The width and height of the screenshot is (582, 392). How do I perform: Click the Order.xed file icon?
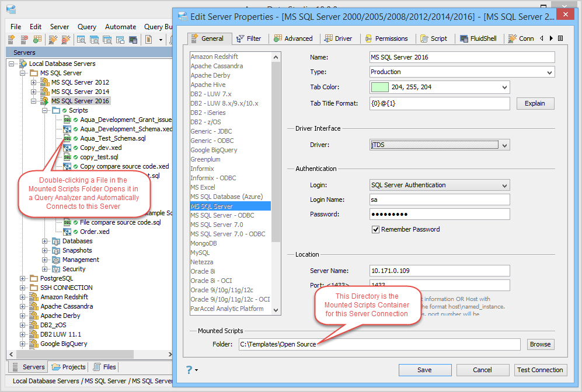click(67, 232)
